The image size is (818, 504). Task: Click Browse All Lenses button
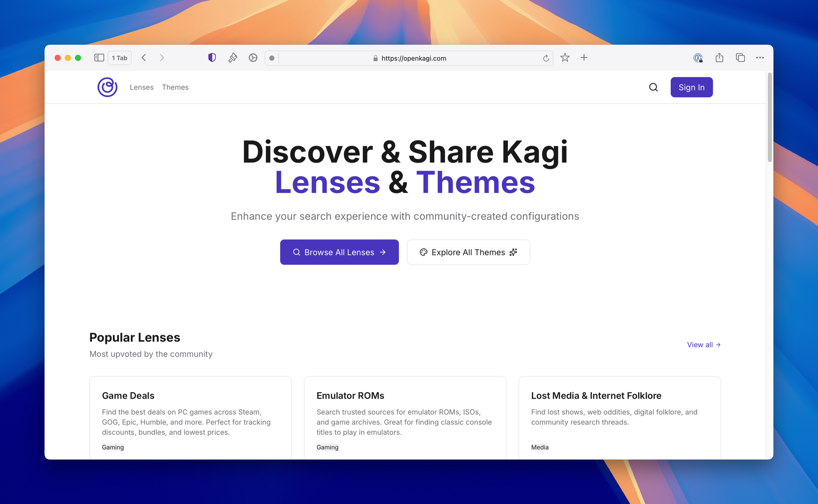[339, 252]
